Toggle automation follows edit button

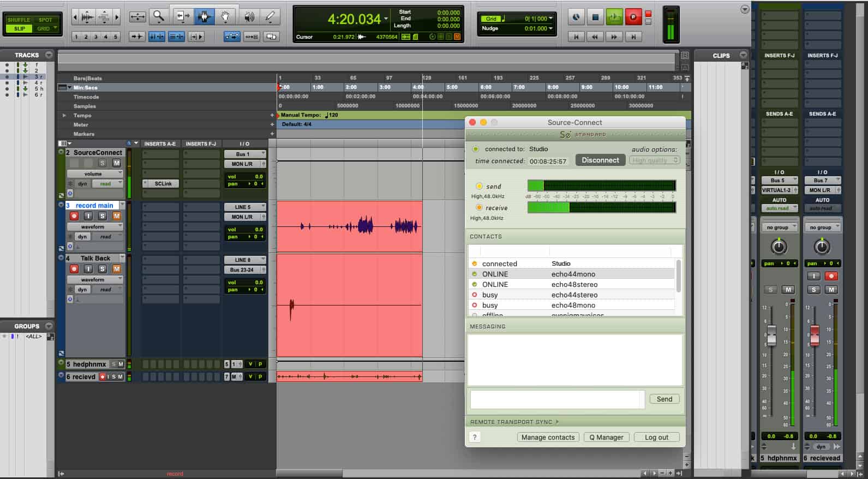point(232,37)
